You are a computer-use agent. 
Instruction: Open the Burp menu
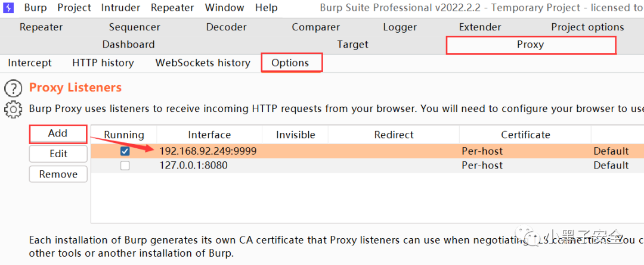(x=35, y=7)
